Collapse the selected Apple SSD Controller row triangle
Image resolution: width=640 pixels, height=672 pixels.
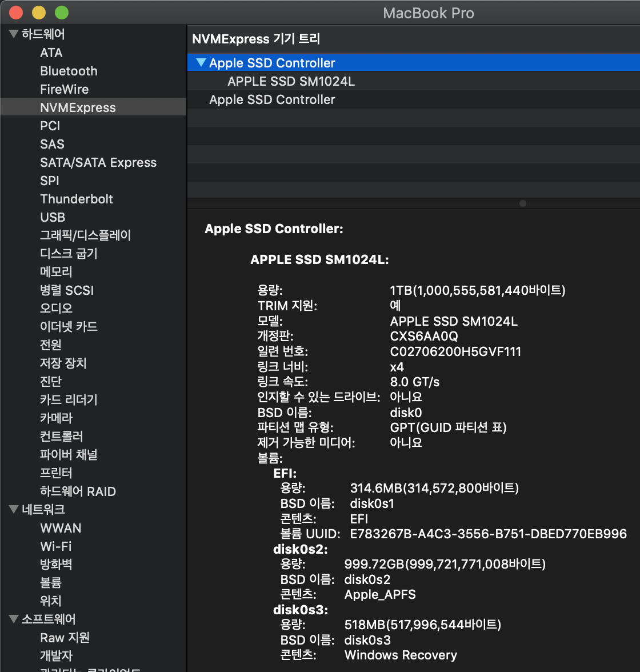coord(201,63)
